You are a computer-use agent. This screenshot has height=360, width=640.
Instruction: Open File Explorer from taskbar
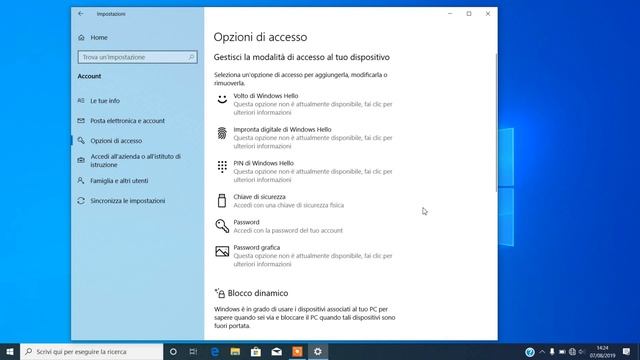click(x=235, y=351)
